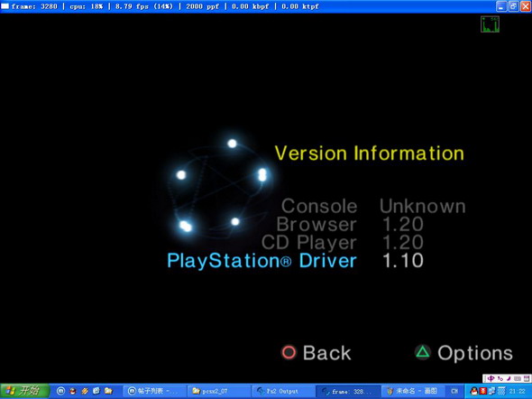
Task: Click the network computers tray icon
Action: pyautogui.click(x=492, y=391)
